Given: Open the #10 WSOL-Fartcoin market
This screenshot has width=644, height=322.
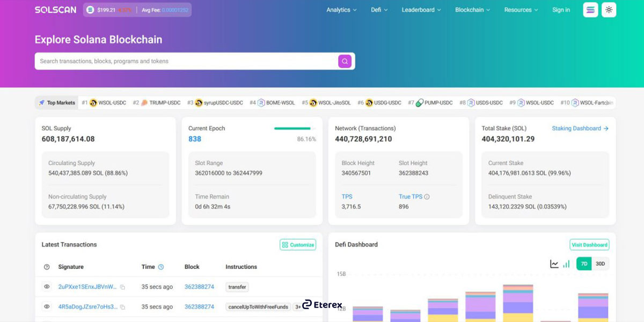Looking at the screenshot, I should tap(586, 103).
